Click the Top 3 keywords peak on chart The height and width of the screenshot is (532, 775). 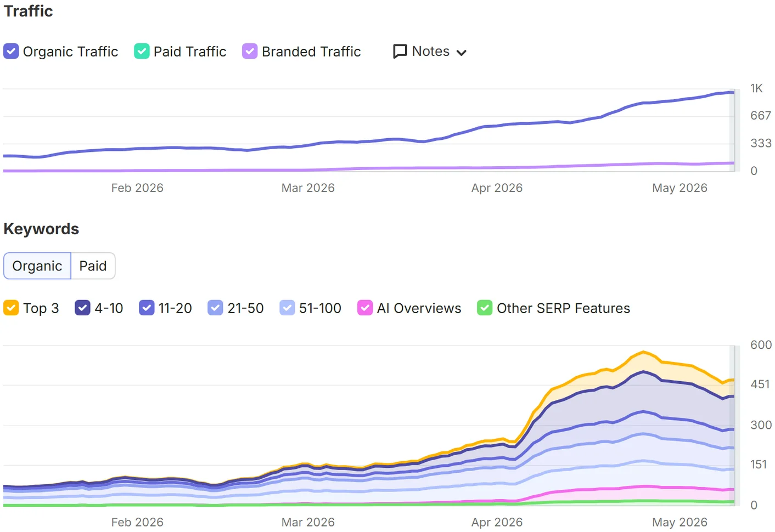click(643, 352)
